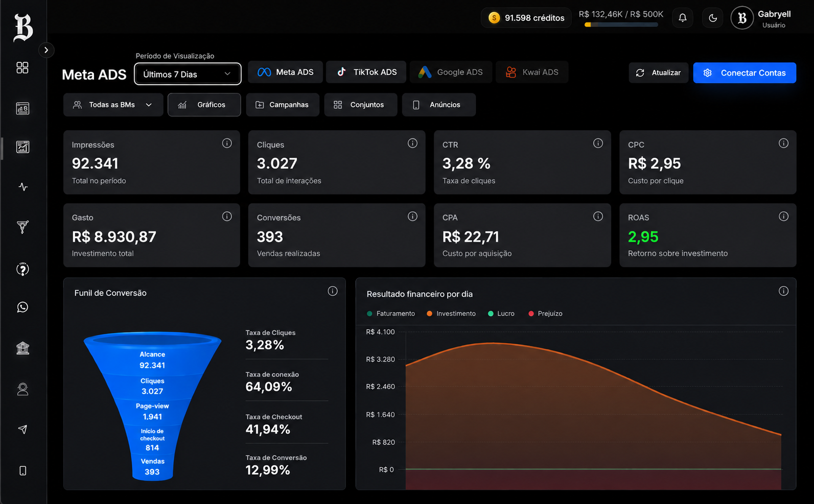Click the user avatar beside Gabryell
814x504 pixels.
(x=742, y=18)
